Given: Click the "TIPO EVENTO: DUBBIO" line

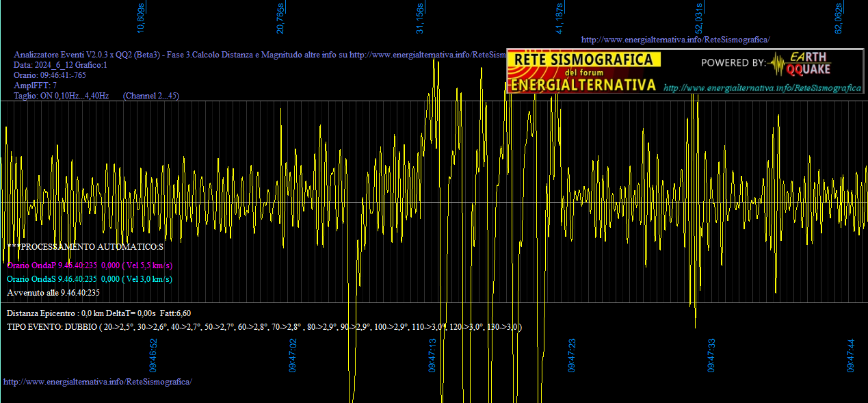Looking at the screenshot, I should (265, 327).
